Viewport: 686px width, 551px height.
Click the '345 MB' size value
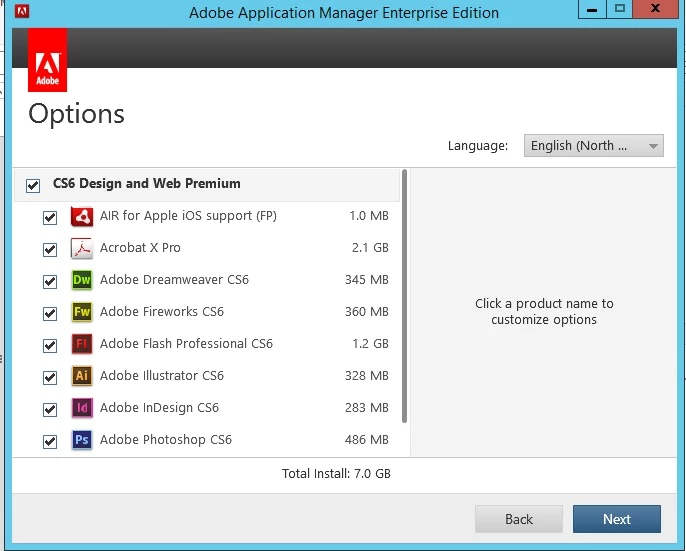pos(367,280)
